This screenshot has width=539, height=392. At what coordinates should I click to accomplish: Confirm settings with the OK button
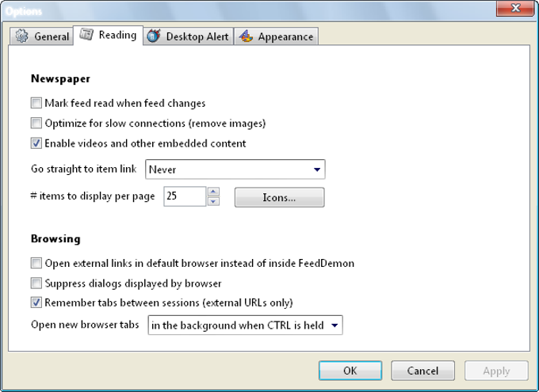[350, 371]
